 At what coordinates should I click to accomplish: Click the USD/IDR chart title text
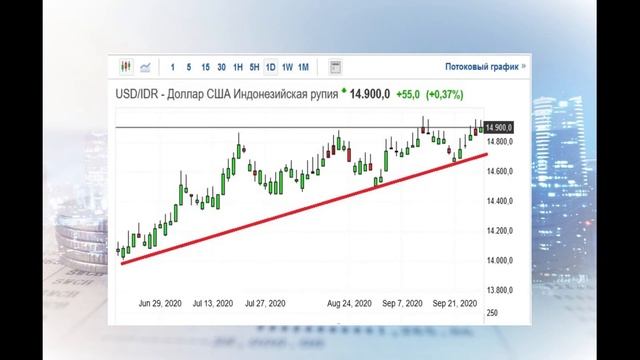[227, 94]
